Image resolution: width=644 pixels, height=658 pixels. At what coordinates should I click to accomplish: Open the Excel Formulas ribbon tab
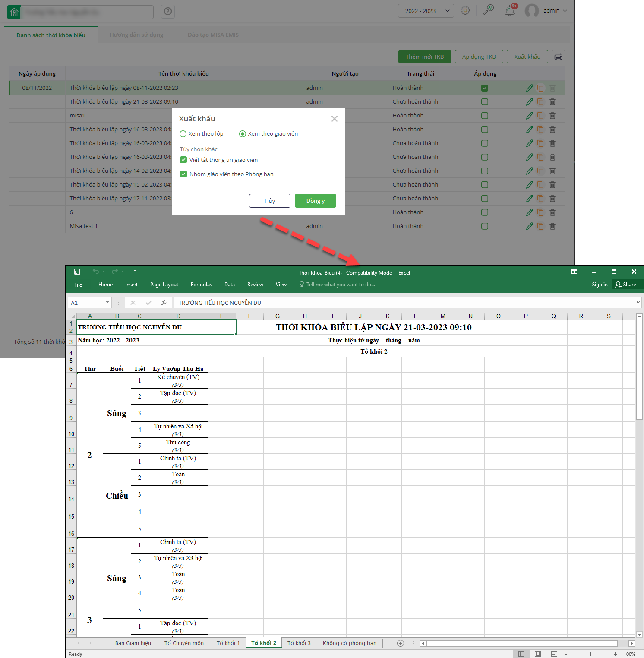pyautogui.click(x=201, y=285)
